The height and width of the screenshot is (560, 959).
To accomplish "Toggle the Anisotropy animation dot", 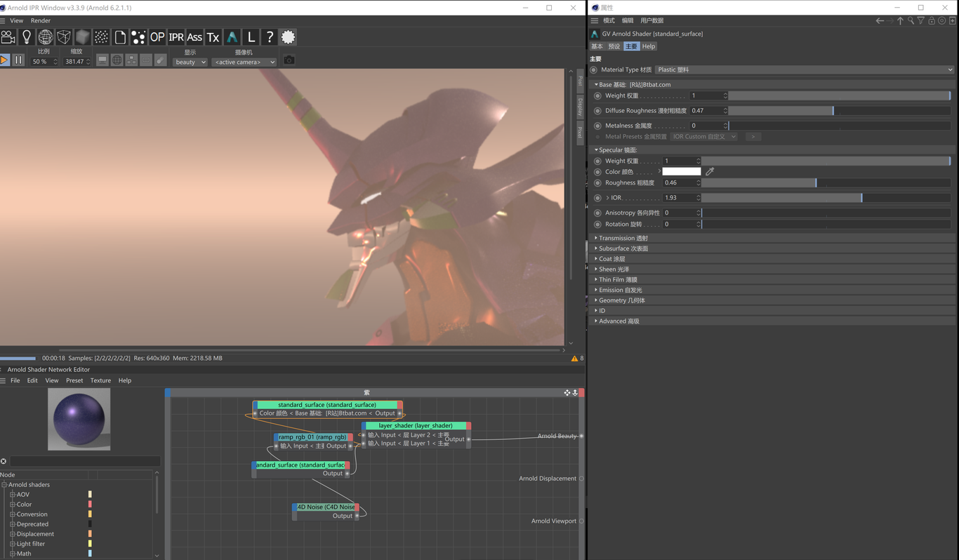I will tap(598, 213).
